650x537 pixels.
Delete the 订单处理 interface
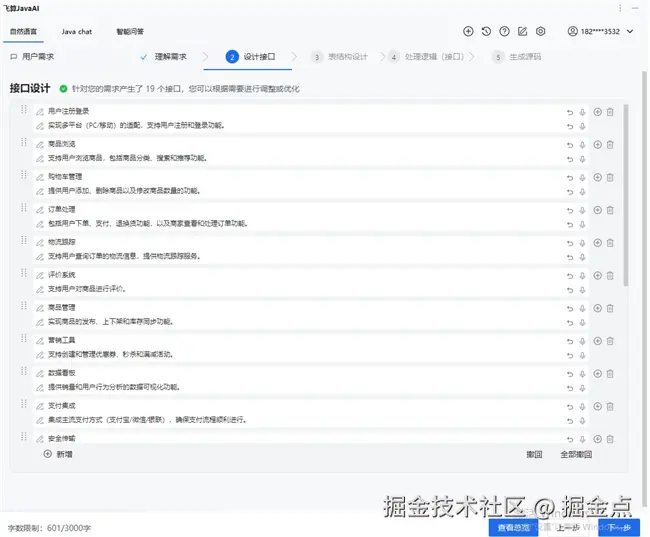(x=610, y=210)
